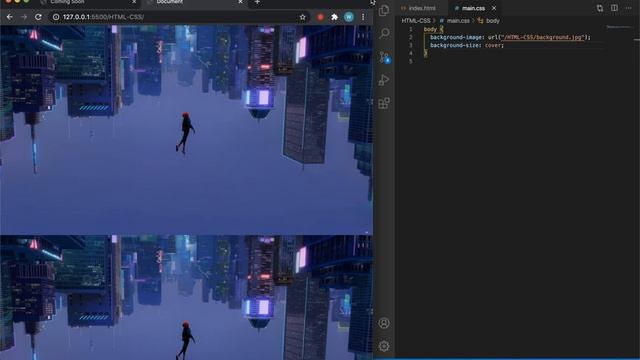The height and width of the screenshot is (360, 640).
Task: Open the More Actions ellipsis in editor toolbar
Action: tap(629, 8)
